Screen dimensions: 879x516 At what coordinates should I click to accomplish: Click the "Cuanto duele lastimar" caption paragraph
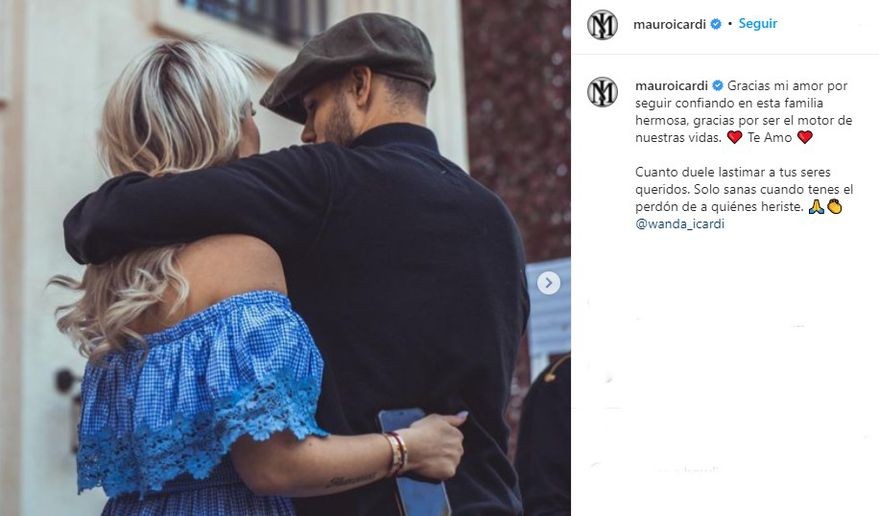pyautogui.click(x=744, y=190)
